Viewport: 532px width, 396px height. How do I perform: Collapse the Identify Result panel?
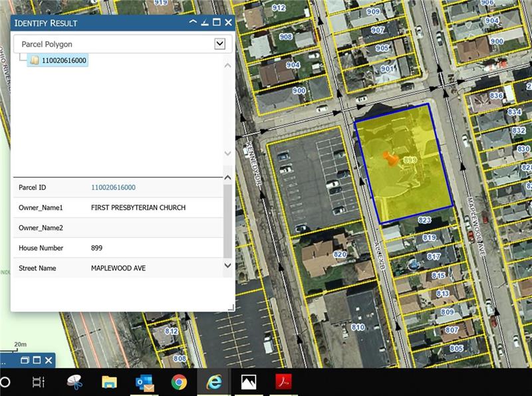194,23
